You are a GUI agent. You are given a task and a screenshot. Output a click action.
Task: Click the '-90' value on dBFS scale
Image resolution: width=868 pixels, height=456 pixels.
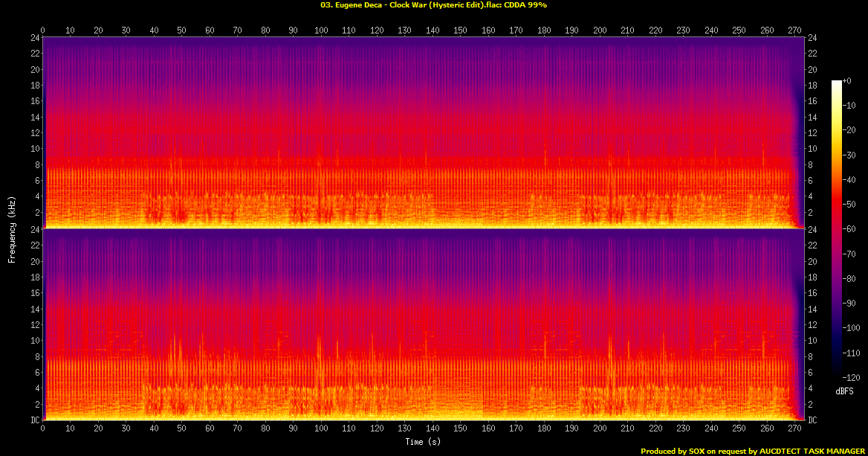849,303
